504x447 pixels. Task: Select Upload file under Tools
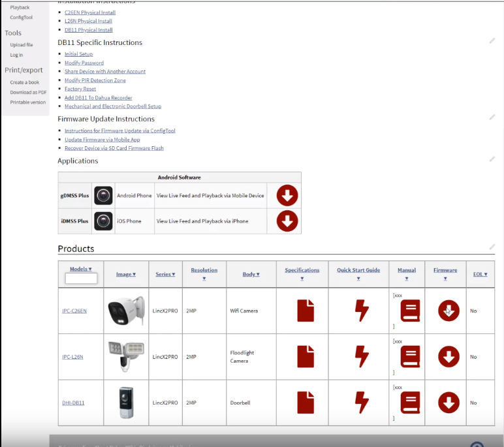[21, 44]
